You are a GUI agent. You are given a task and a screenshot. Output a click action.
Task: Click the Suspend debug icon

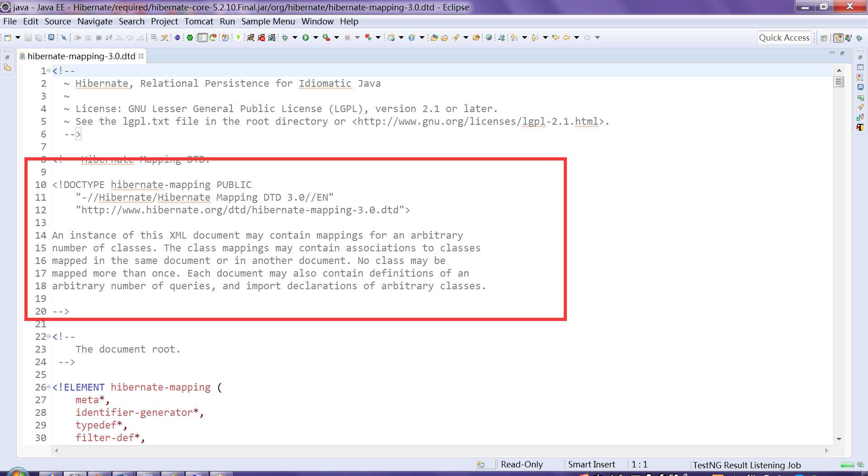coord(88,38)
